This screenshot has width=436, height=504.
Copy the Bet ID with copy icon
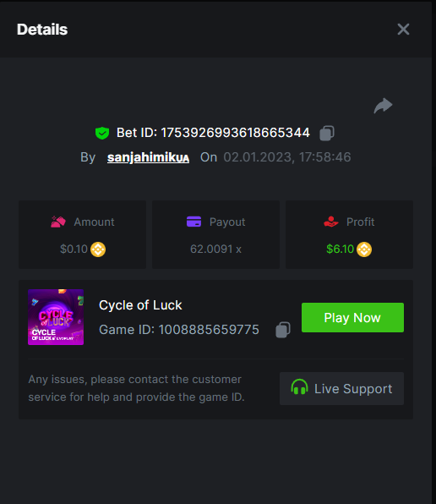[327, 133]
